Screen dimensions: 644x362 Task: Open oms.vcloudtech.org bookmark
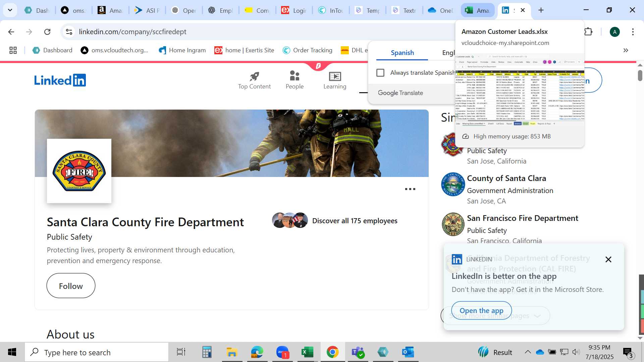pyautogui.click(x=114, y=50)
